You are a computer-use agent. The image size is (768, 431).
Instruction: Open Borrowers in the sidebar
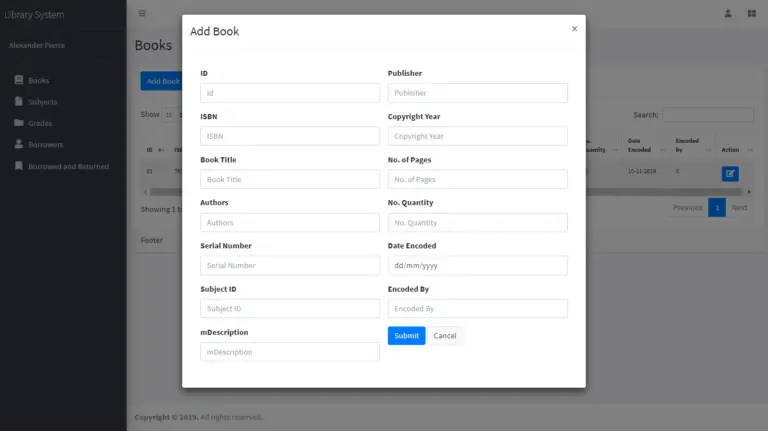[x=46, y=144]
